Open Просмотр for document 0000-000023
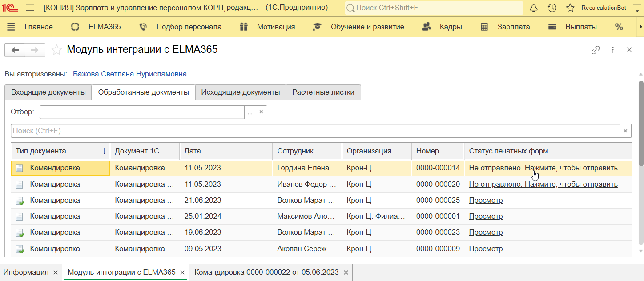644x281 pixels. 486,232
